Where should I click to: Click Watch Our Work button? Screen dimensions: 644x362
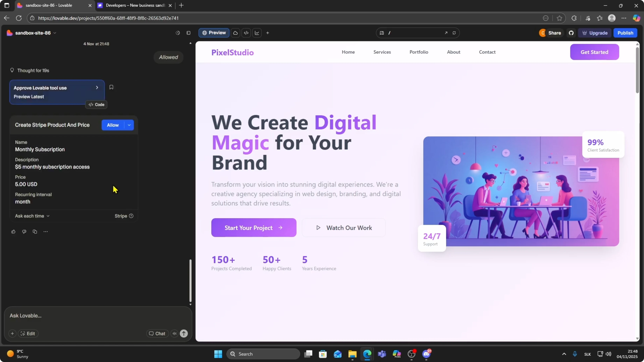(344, 228)
